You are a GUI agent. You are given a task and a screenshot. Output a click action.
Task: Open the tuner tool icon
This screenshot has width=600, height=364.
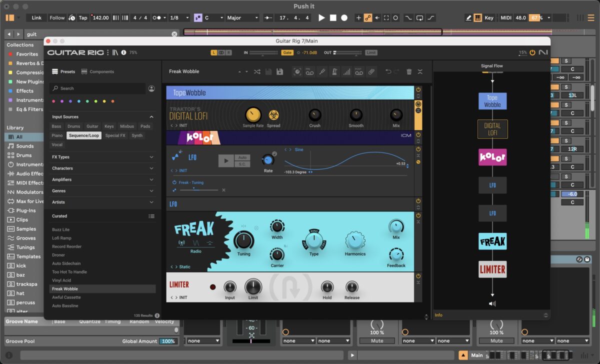322,72
